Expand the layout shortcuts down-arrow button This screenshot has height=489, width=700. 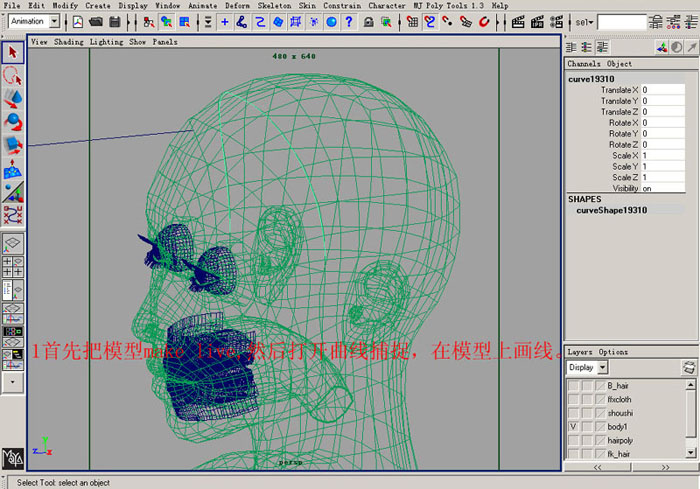[x=12, y=382]
